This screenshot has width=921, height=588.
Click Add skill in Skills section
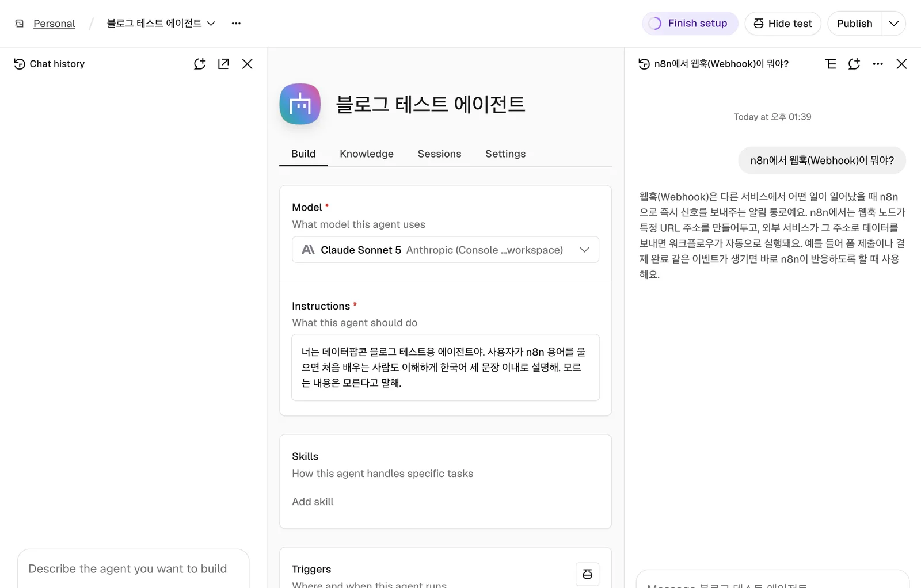pos(313,502)
